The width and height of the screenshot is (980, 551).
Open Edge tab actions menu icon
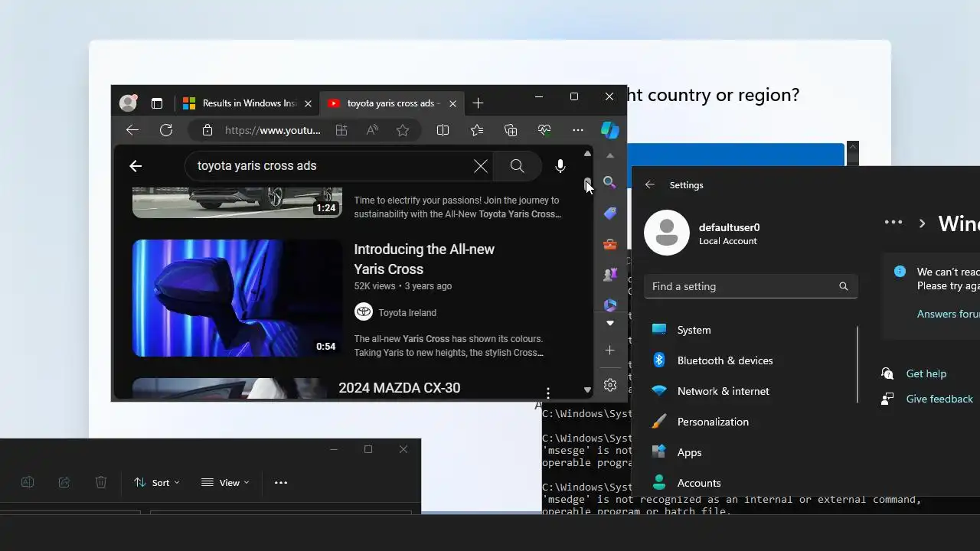pyautogui.click(x=157, y=103)
